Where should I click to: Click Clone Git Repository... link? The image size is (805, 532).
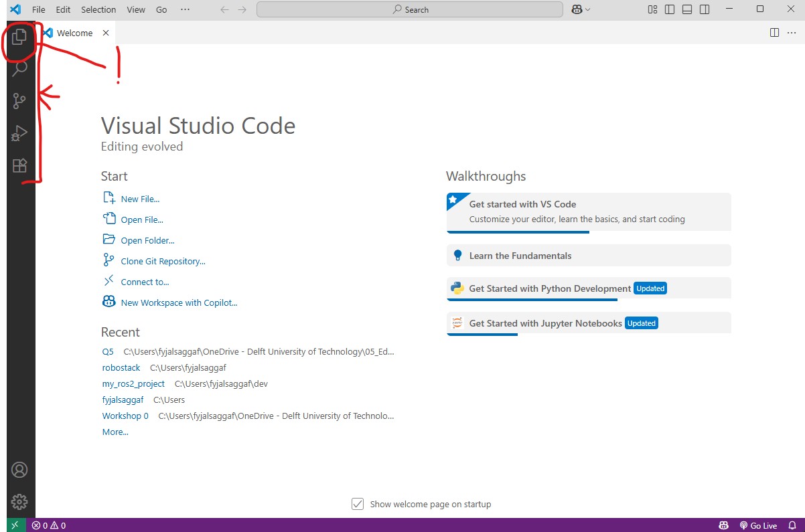163,261
